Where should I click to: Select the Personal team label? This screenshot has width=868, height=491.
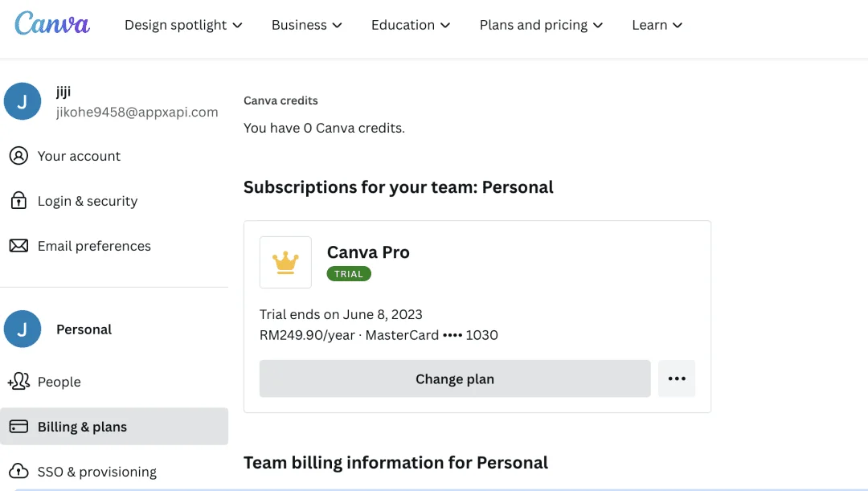[x=84, y=329]
